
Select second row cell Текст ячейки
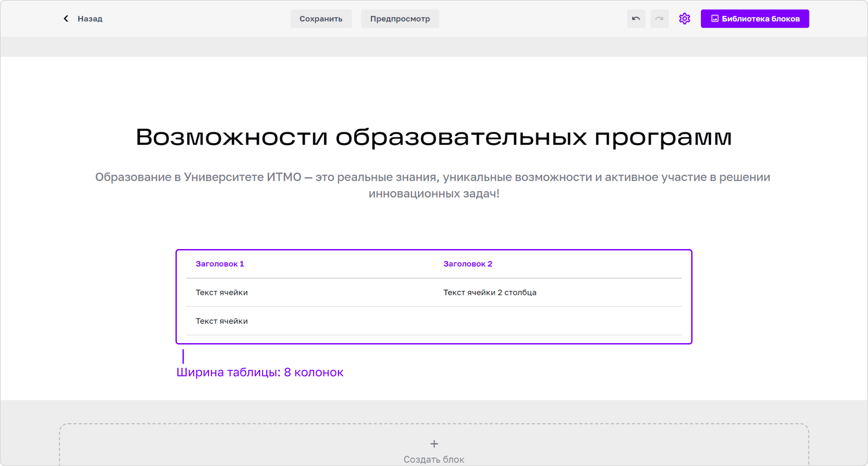[x=221, y=321]
